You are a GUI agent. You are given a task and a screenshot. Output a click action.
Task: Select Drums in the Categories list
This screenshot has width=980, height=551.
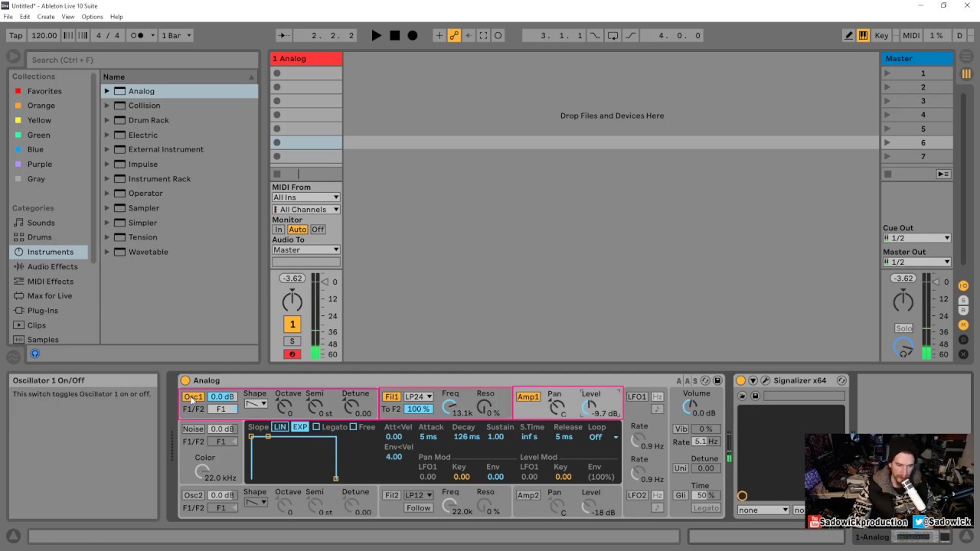tap(40, 237)
